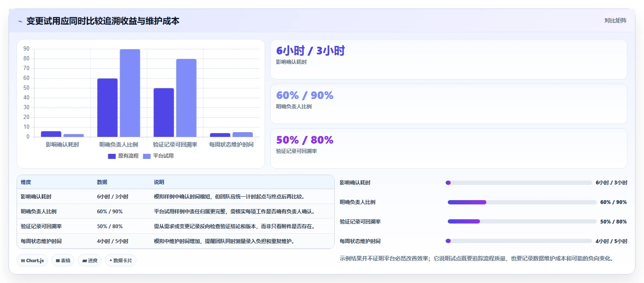Click the 验证记录可回溯率 progress bar

522,221
